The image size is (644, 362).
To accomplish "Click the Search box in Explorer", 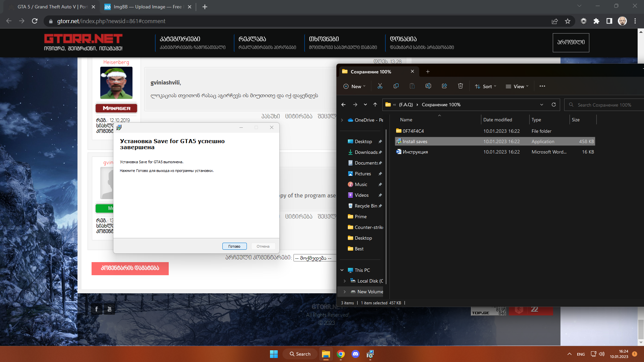I will (604, 105).
